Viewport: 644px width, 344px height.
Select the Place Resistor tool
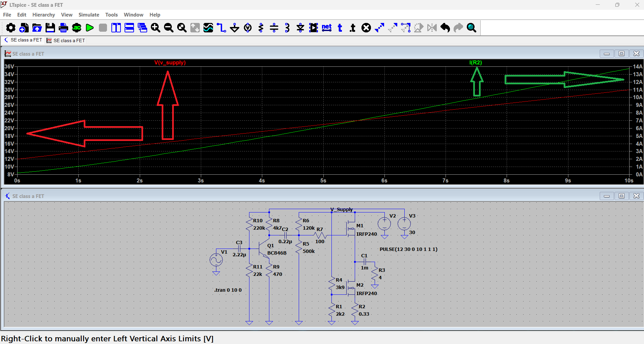click(x=261, y=28)
